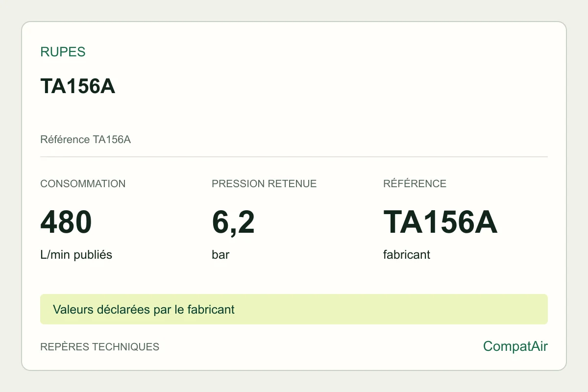Click the RUPES brand label
The height and width of the screenshot is (392, 588).
63,52
